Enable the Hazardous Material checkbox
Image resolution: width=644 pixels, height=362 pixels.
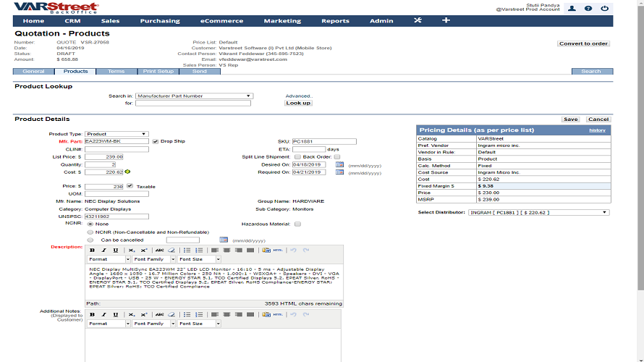click(x=297, y=224)
